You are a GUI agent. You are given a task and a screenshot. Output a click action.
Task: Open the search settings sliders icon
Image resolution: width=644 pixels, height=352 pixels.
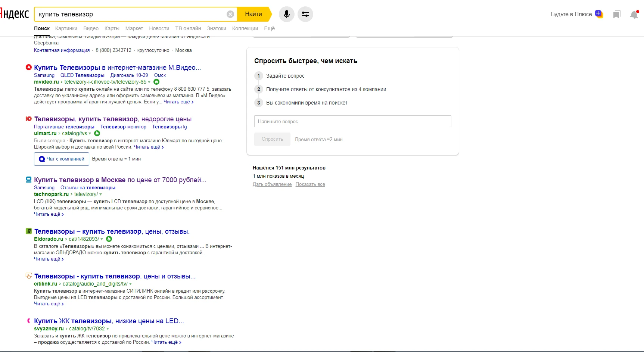click(305, 14)
